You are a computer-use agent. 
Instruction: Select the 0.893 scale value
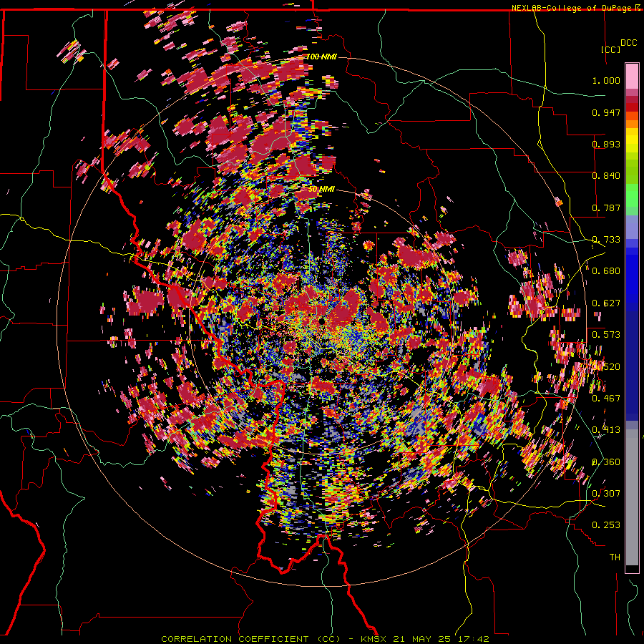click(606, 144)
